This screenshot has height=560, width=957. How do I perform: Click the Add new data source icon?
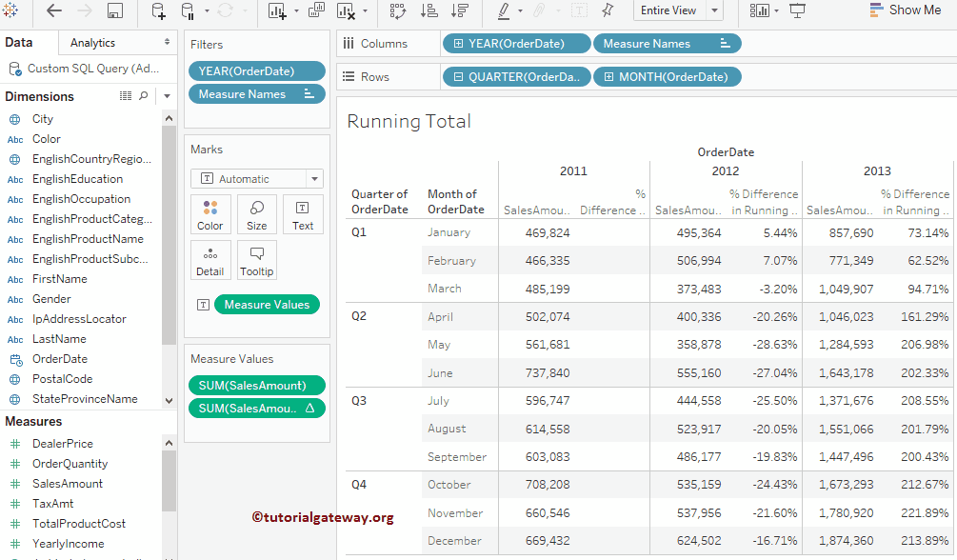click(x=158, y=11)
